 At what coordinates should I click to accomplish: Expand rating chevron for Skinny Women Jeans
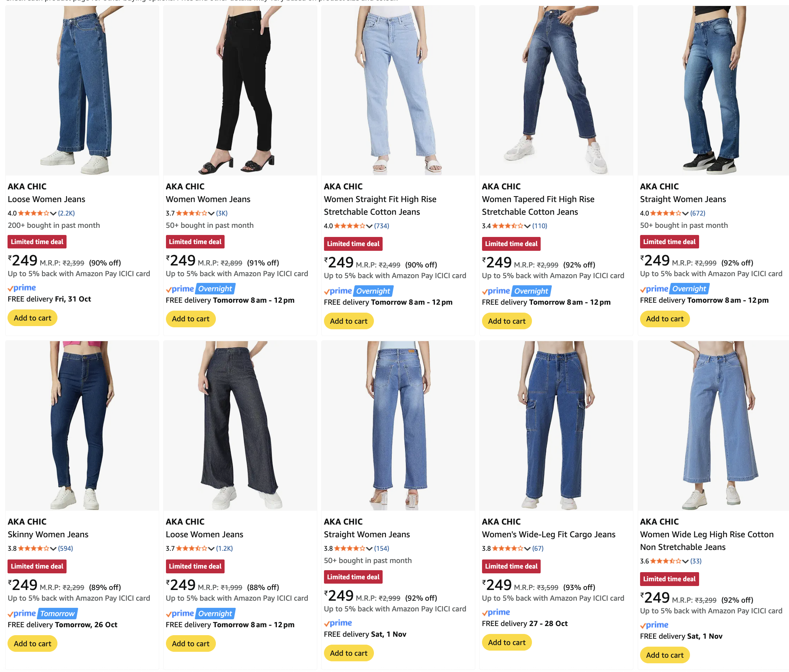click(x=53, y=548)
